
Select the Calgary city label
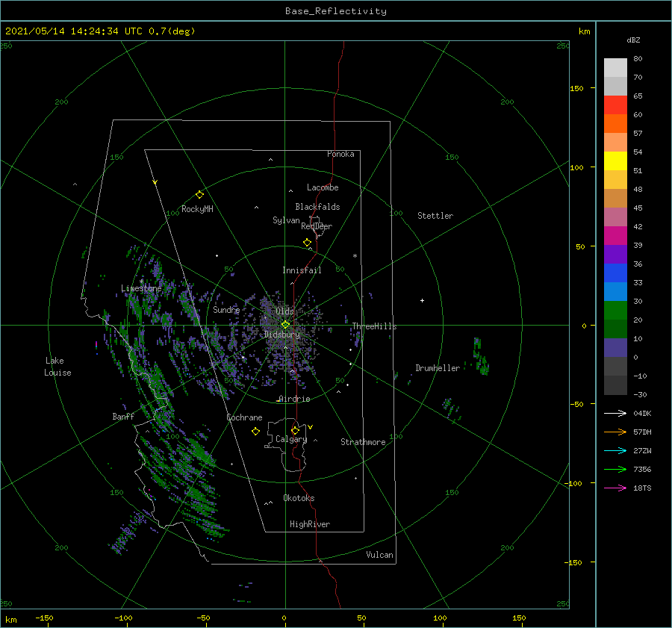[291, 439]
